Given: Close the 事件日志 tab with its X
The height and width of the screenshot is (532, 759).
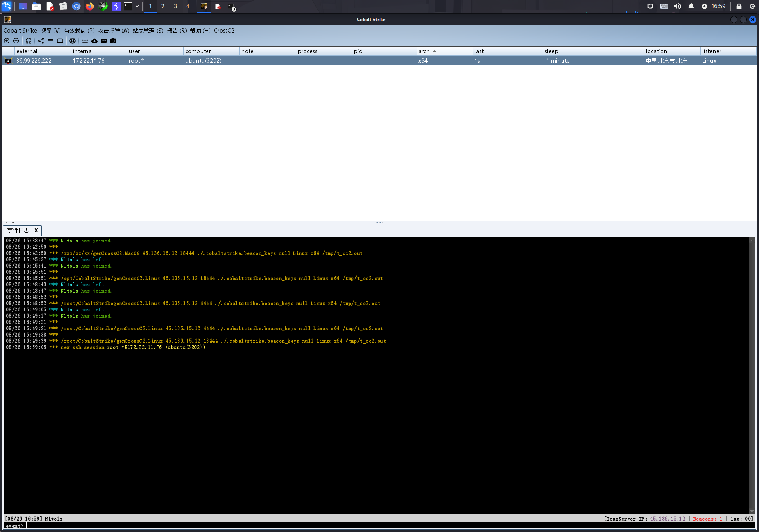Looking at the screenshot, I should coord(36,230).
